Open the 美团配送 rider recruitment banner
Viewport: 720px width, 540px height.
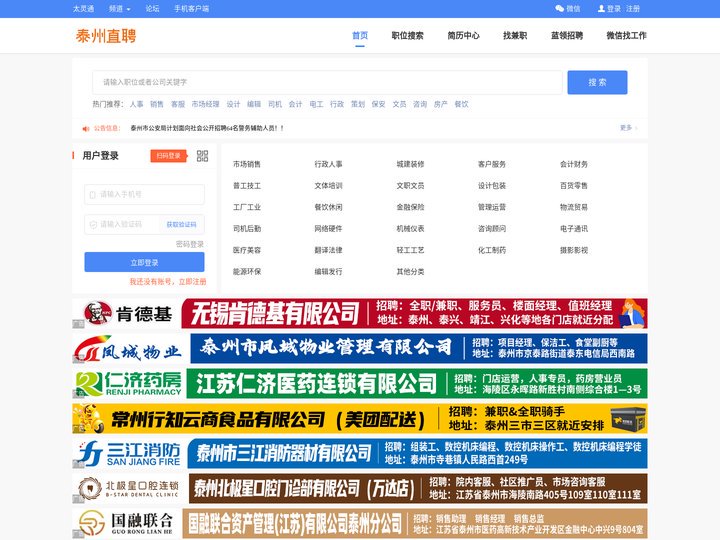[x=360, y=418]
